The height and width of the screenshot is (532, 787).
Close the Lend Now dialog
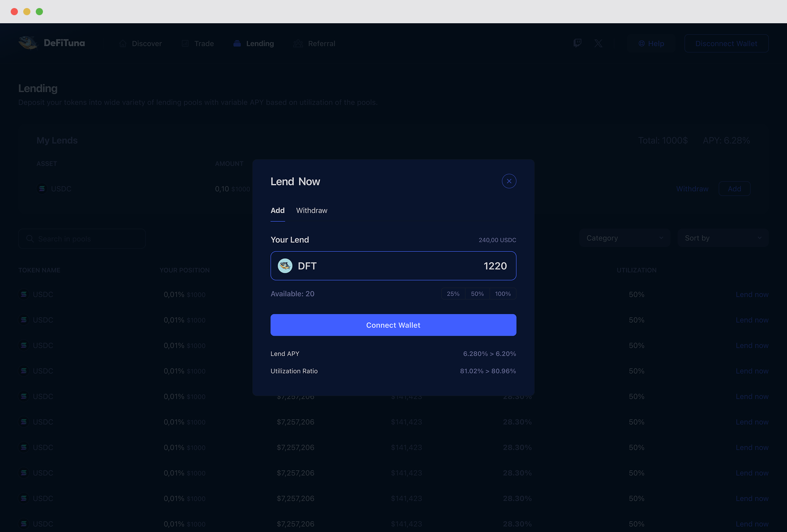pos(509,181)
